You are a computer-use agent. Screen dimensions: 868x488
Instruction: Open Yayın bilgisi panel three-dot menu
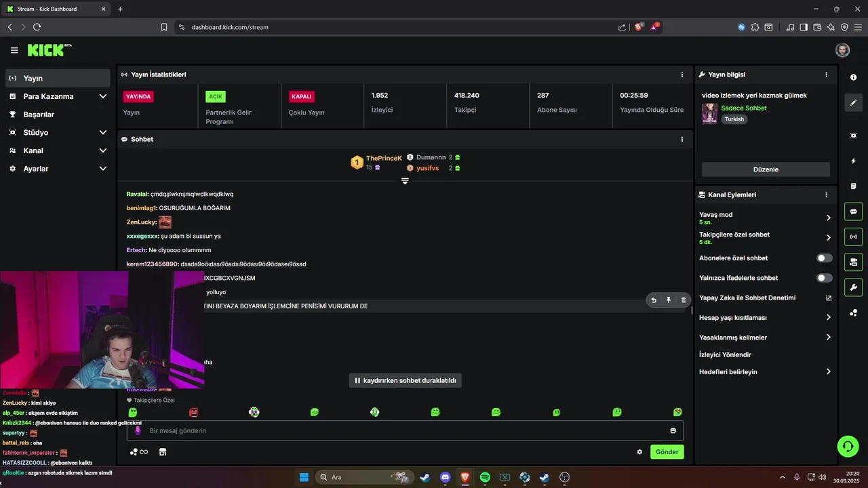pyautogui.click(x=826, y=75)
